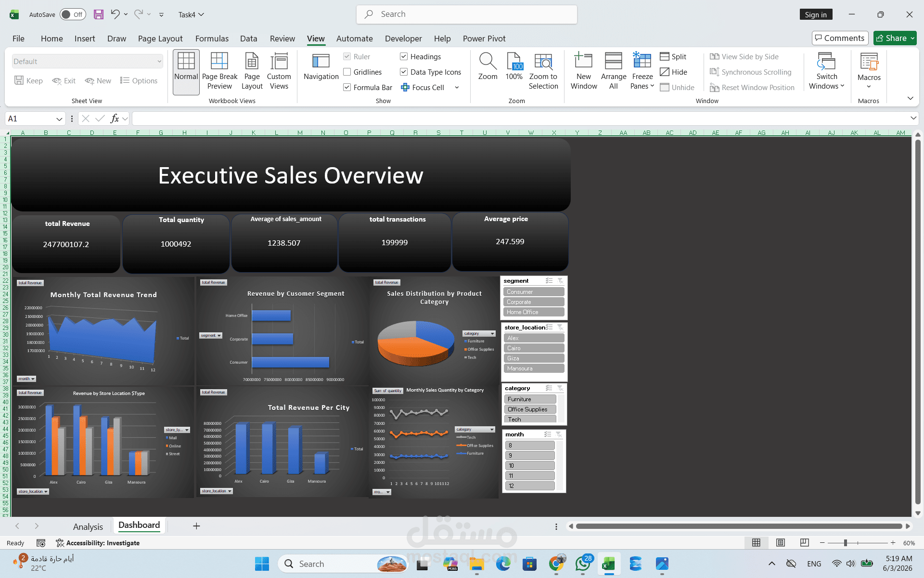Switch to Page Break Preview in status bar

(804, 543)
